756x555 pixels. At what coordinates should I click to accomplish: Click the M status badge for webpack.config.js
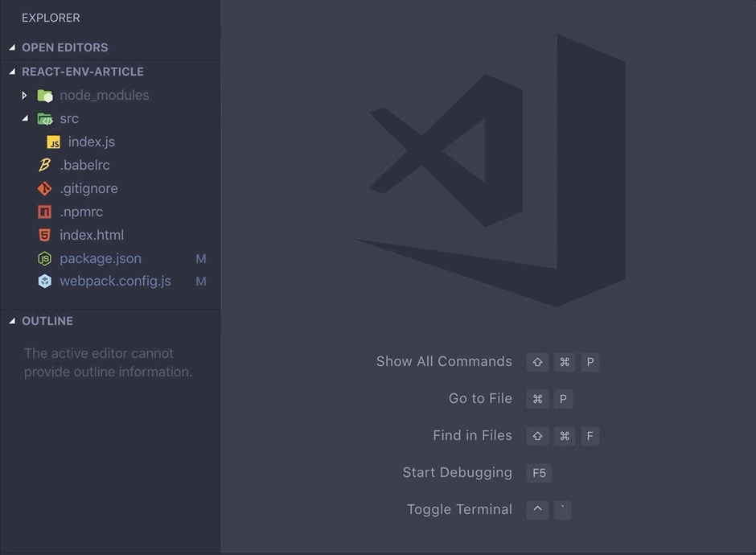tap(201, 281)
